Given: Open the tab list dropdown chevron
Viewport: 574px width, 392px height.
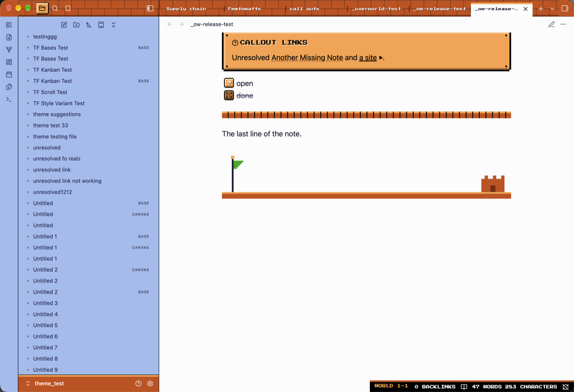Looking at the screenshot, I should (x=552, y=9).
